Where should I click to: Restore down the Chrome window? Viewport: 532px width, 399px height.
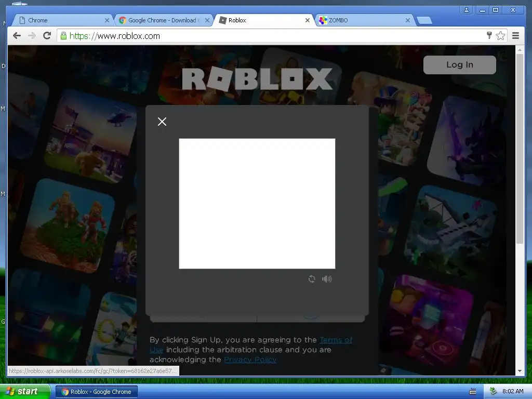click(496, 10)
